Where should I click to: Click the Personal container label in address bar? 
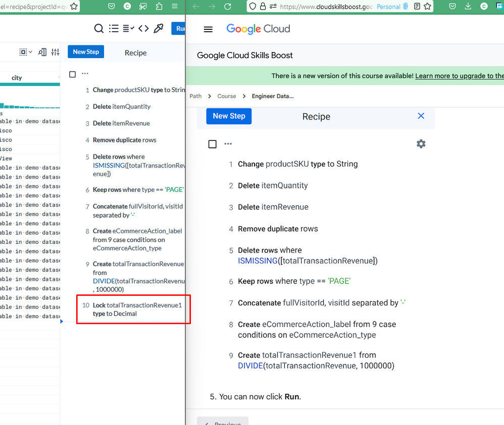[x=388, y=7]
